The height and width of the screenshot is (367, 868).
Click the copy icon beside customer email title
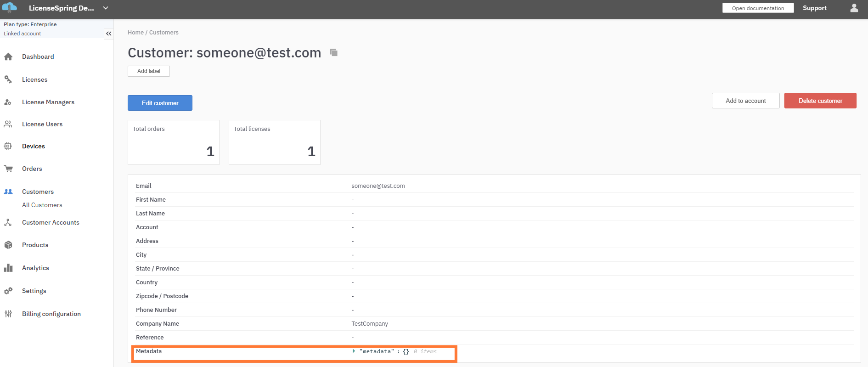coord(334,53)
